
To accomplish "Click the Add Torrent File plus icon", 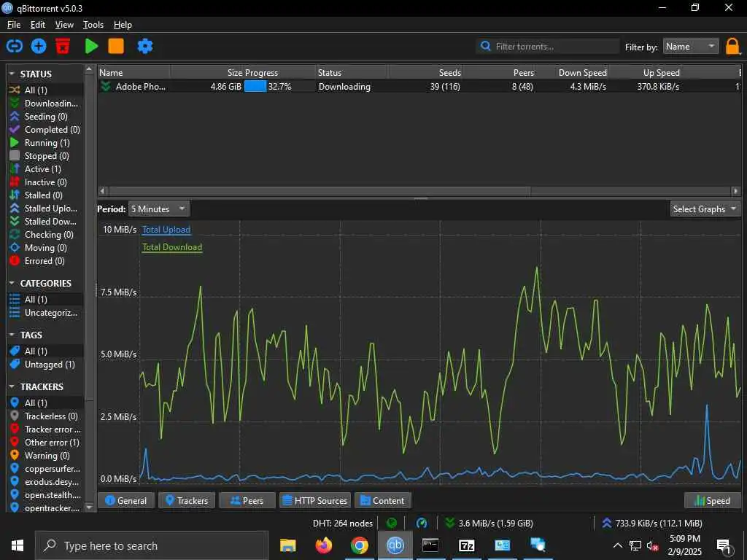I will 39,46.
